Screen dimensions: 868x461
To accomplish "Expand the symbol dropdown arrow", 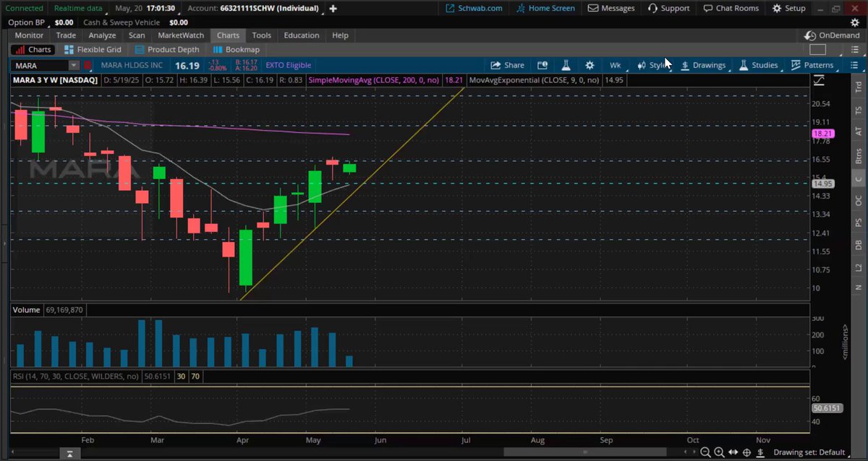I will [x=73, y=65].
